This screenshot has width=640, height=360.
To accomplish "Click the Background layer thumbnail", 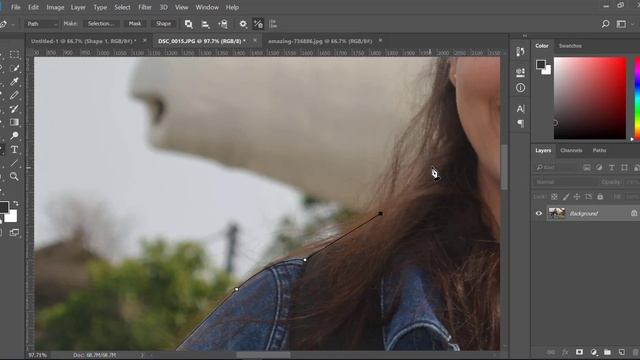I will [557, 213].
